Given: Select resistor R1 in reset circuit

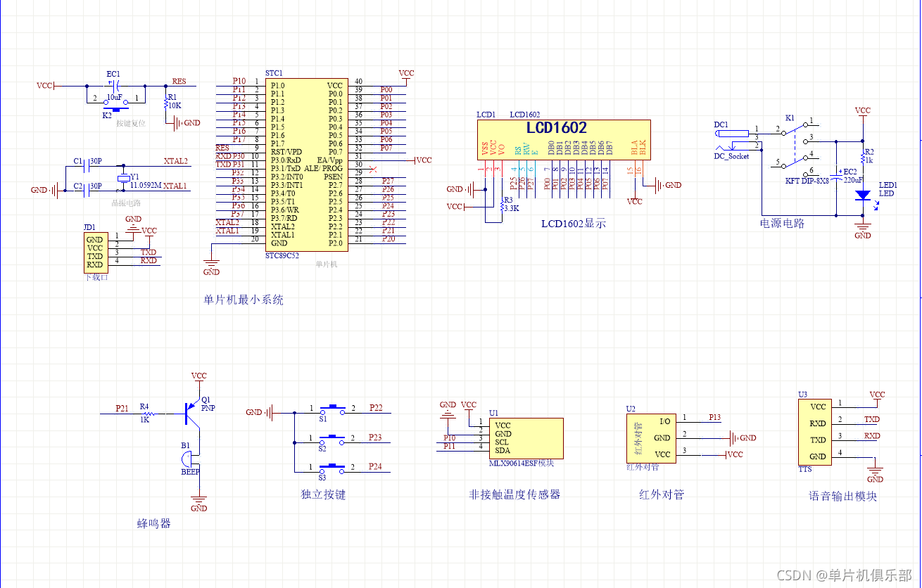Looking at the screenshot, I should (x=166, y=104).
